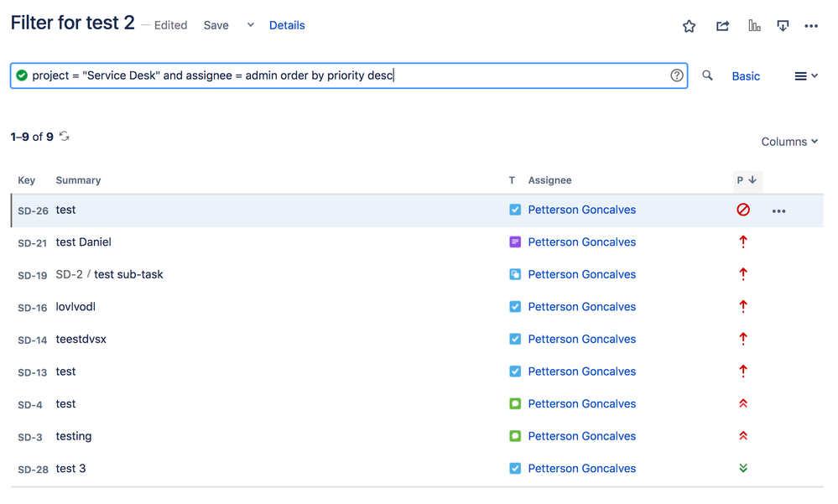Image resolution: width=838 pixels, height=504 pixels.
Task: Expand the Save options dropdown arrow
Action: click(x=250, y=25)
